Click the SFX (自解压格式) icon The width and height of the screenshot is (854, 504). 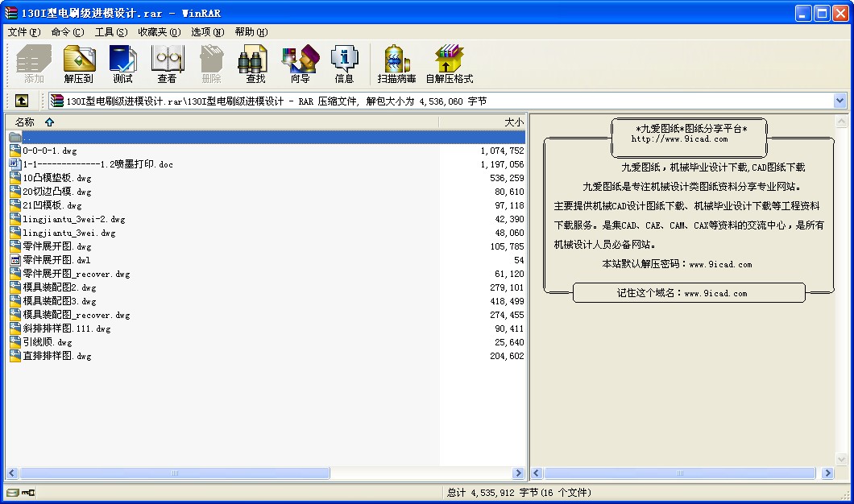449,64
